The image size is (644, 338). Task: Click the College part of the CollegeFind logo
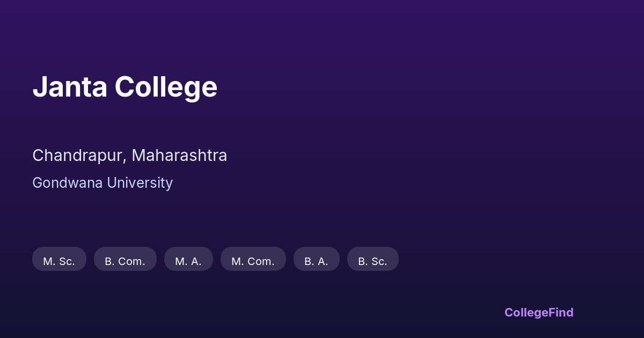tap(526, 312)
